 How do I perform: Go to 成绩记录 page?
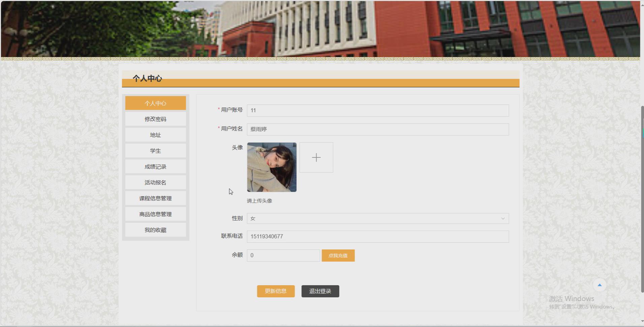tap(155, 166)
